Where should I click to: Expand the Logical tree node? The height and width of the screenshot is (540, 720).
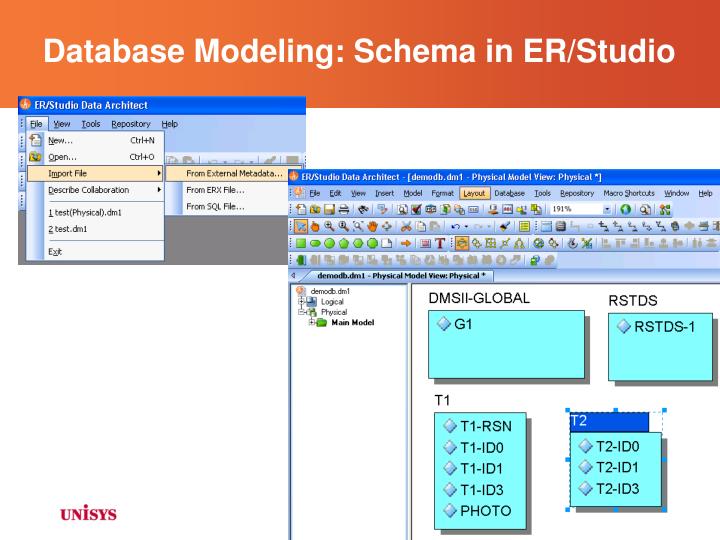point(299,301)
